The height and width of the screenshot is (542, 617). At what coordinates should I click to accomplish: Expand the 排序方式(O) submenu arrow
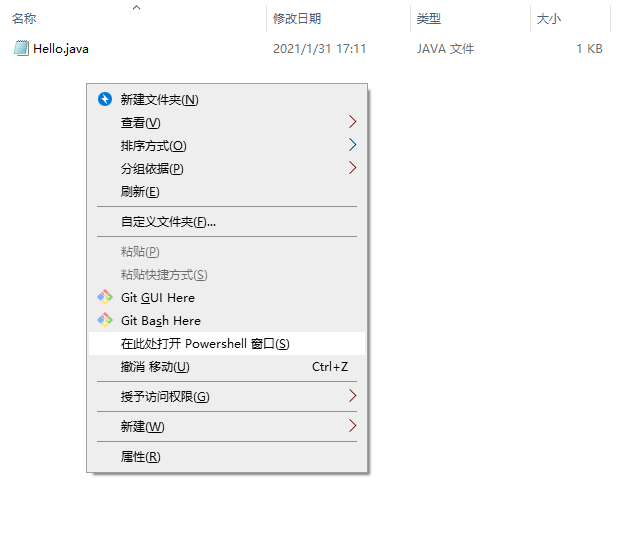pyautogui.click(x=352, y=145)
